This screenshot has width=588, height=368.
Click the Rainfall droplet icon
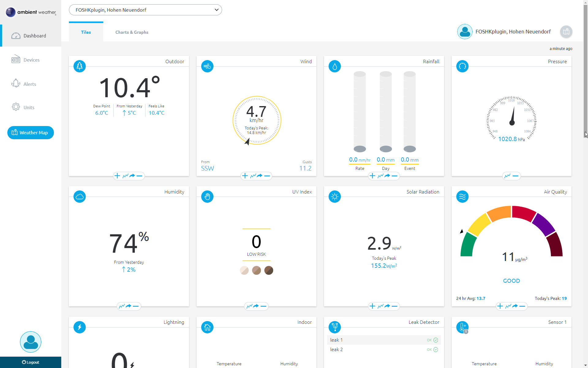coord(335,66)
